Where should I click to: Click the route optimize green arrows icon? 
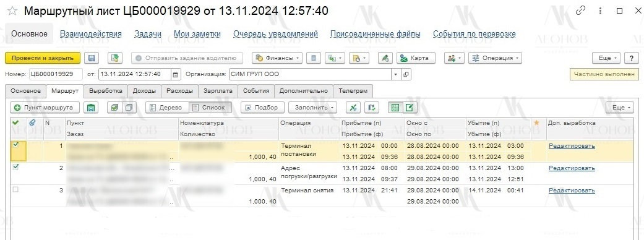click(353, 107)
